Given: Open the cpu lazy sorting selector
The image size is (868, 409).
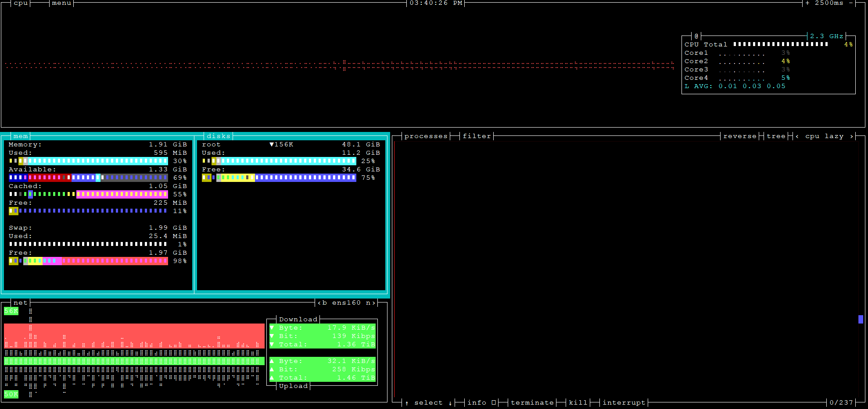Looking at the screenshot, I should [x=824, y=136].
